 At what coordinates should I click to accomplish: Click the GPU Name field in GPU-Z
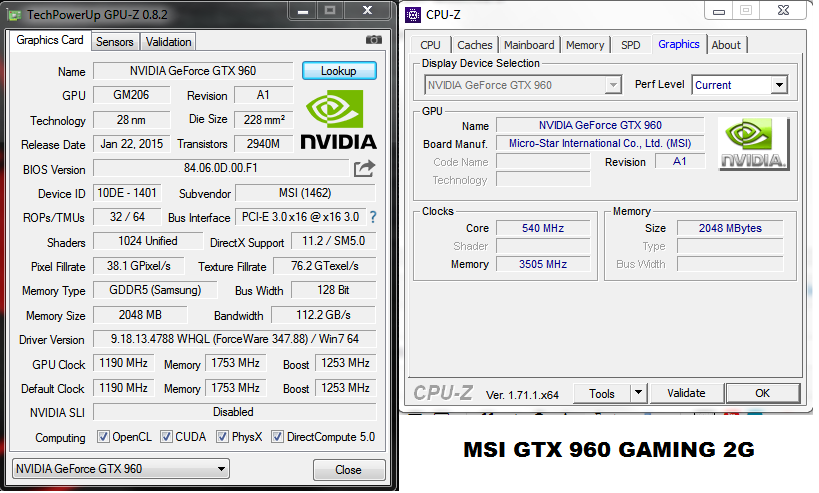[x=193, y=71]
